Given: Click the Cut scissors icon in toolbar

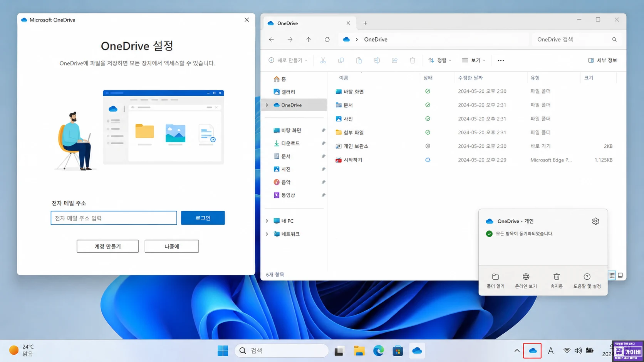Looking at the screenshot, I should click(323, 60).
